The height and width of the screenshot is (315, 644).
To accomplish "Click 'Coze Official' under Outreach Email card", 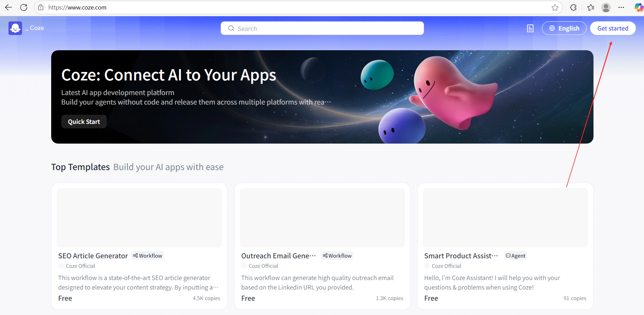I will (x=263, y=266).
